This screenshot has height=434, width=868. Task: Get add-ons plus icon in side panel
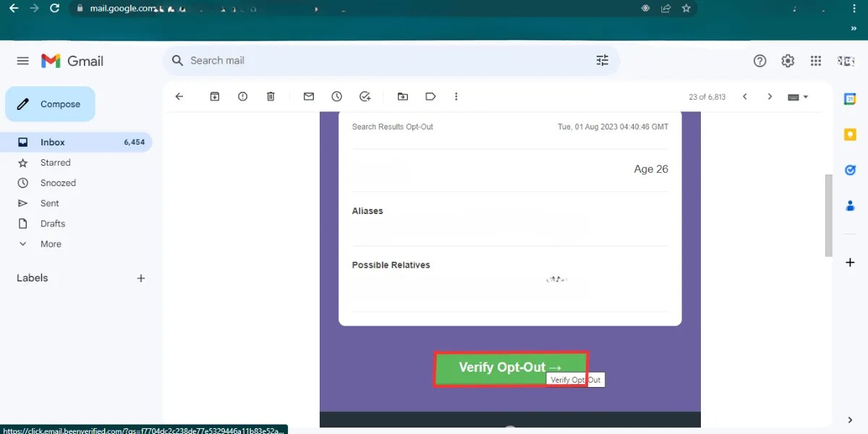click(850, 263)
